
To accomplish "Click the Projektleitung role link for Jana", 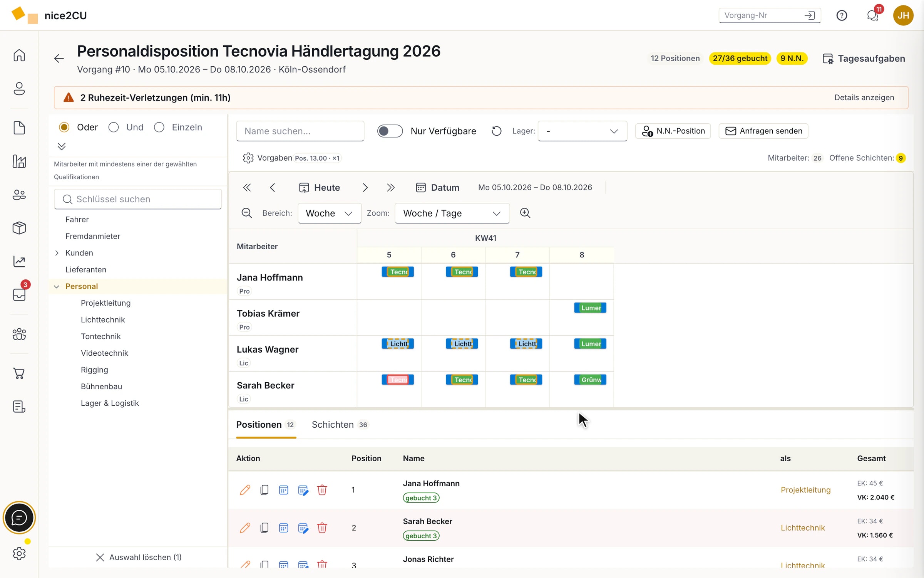I will point(805,490).
